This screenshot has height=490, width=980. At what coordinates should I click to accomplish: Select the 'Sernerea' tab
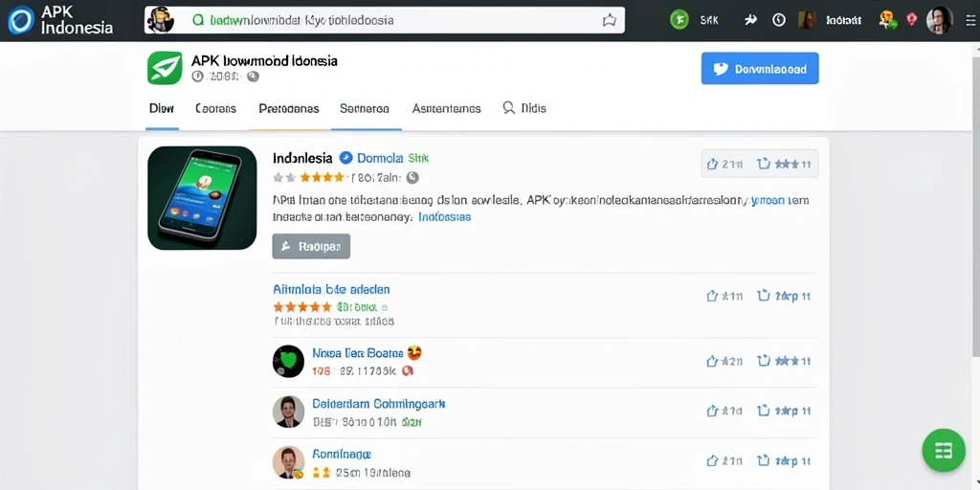(x=365, y=108)
